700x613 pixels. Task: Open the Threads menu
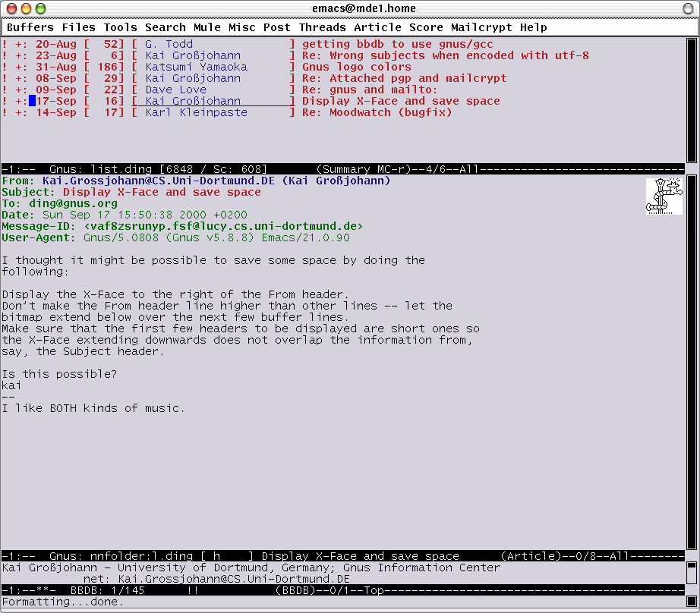[x=323, y=27]
